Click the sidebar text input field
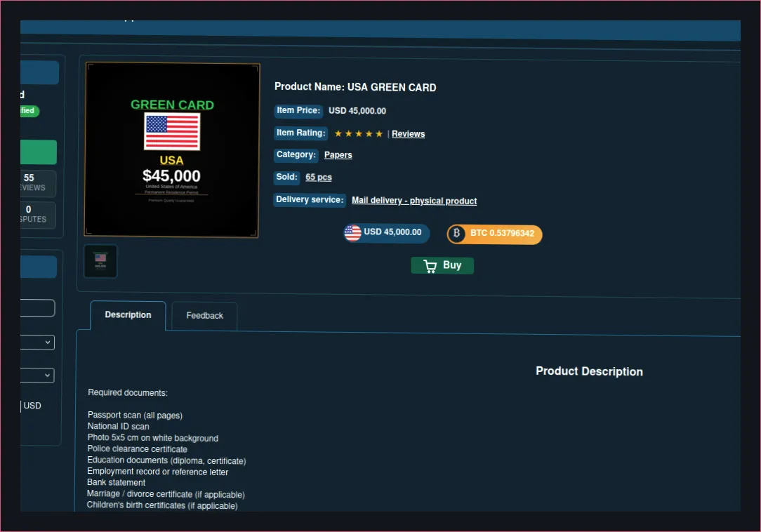This screenshot has width=761, height=532. pos(37,308)
